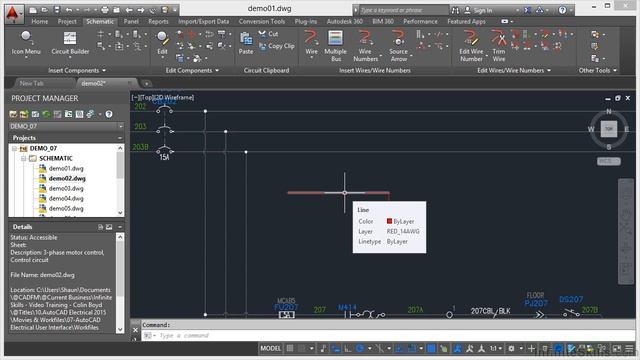Select the Edit component tool

(x=162, y=44)
